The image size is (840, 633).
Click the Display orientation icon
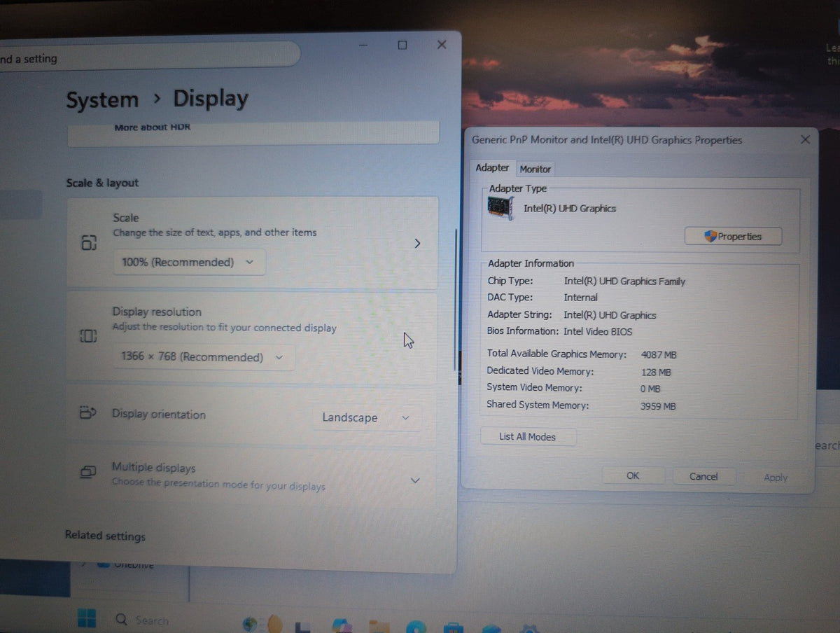point(88,412)
